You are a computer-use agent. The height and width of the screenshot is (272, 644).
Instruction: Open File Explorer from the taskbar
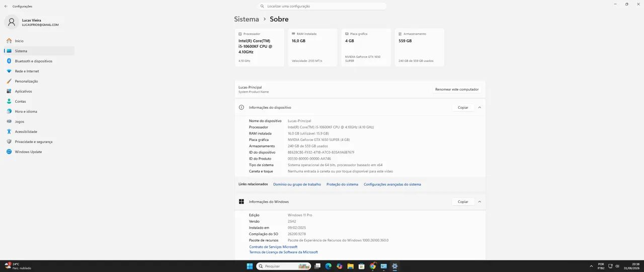pos(351,266)
